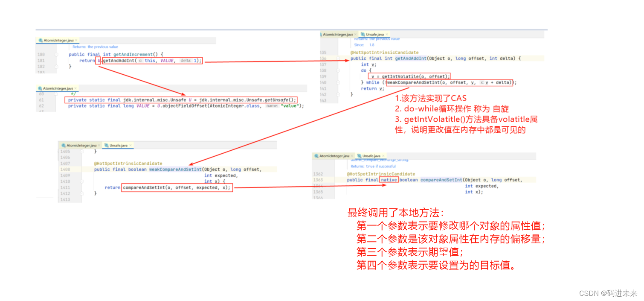Click fold end marker at line 182
Screen dimensions: 644x301
(56, 67)
